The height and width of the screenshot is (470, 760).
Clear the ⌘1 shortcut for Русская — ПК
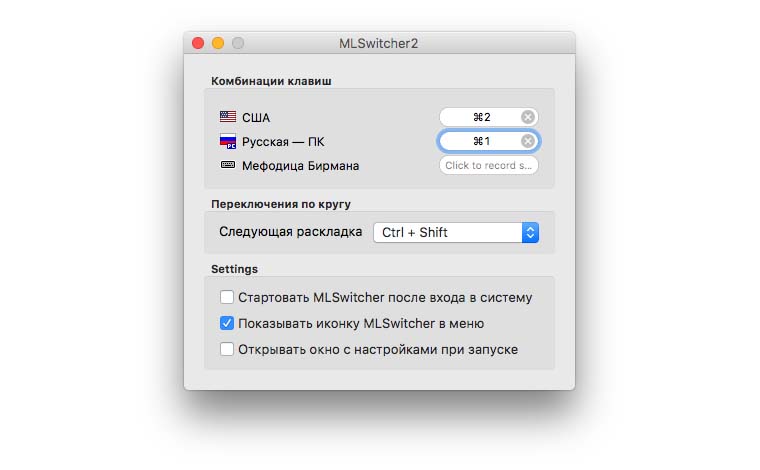click(528, 141)
